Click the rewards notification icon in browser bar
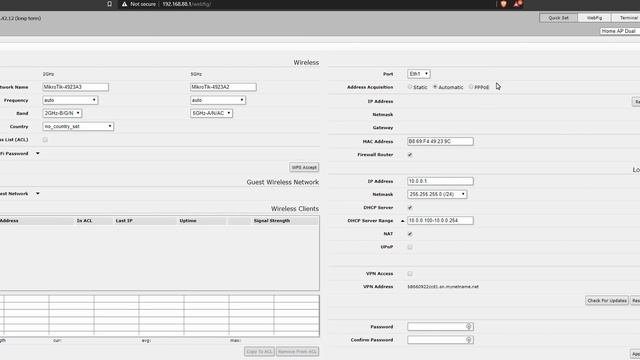This screenshot has width=640, height=360. pyautogui.click(x=518, y=4)
